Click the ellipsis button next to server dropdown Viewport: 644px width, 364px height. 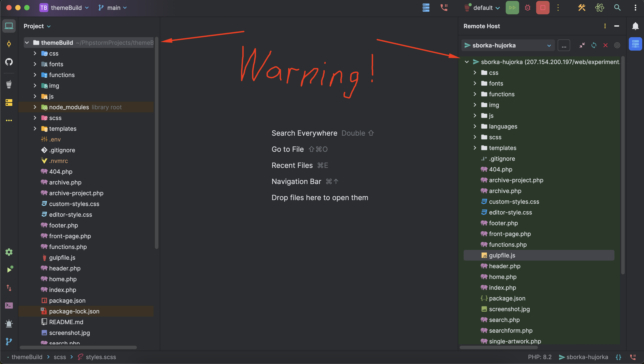[564, 45]
